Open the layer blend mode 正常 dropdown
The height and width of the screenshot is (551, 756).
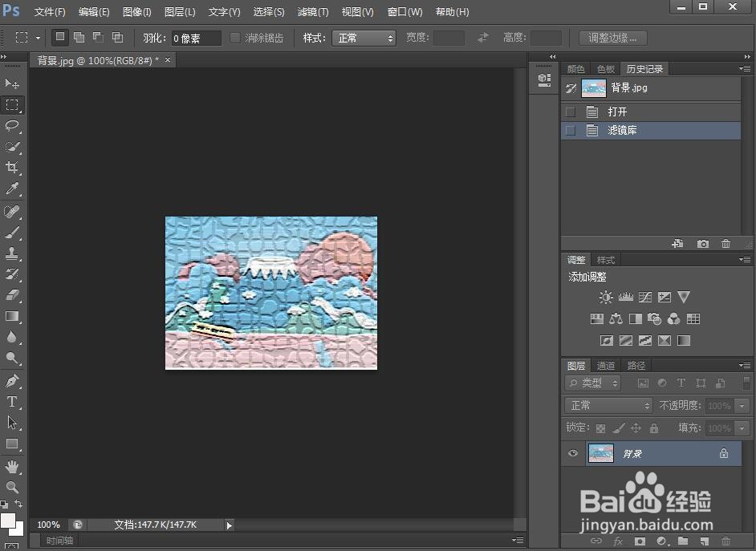(608, 406)
